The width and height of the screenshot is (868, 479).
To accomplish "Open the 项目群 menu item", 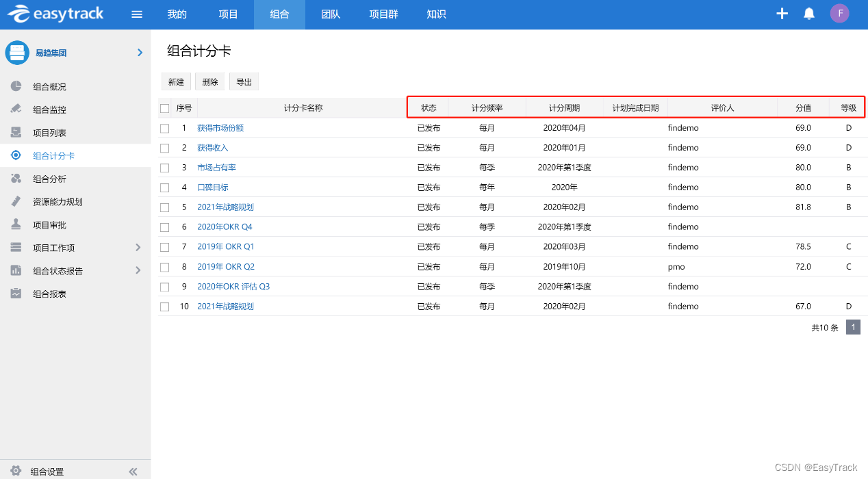I will pos(383,14).
